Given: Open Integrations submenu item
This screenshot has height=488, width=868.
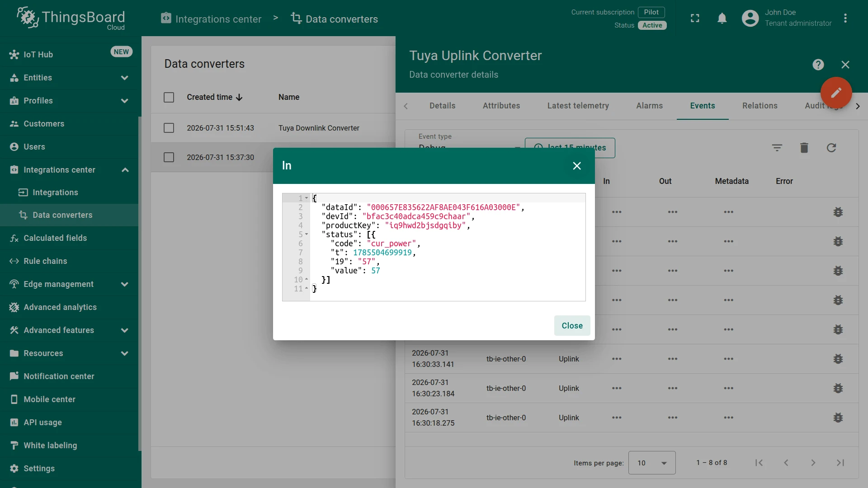Looking at the screenshot, I should (x=69, y=192).
